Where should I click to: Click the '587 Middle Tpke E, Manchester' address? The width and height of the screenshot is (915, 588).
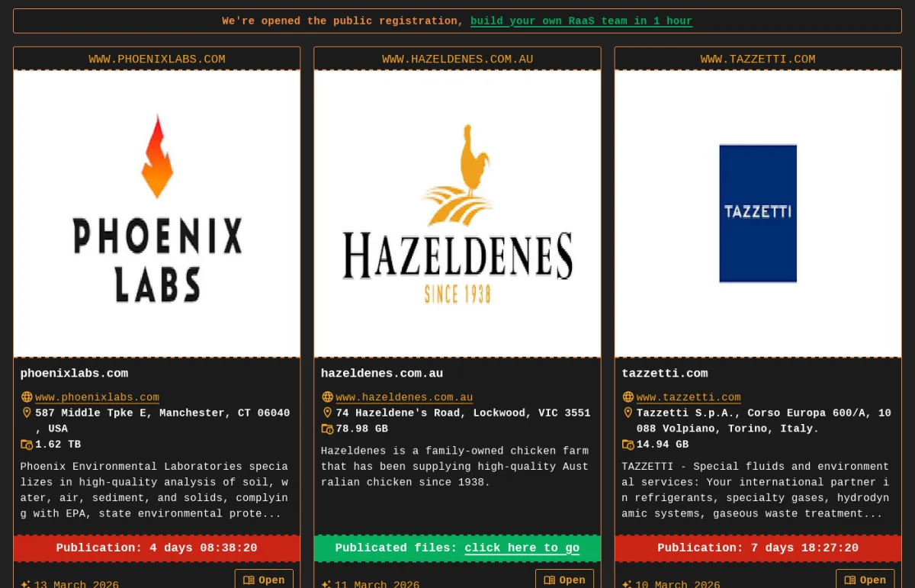pos(162,421)
